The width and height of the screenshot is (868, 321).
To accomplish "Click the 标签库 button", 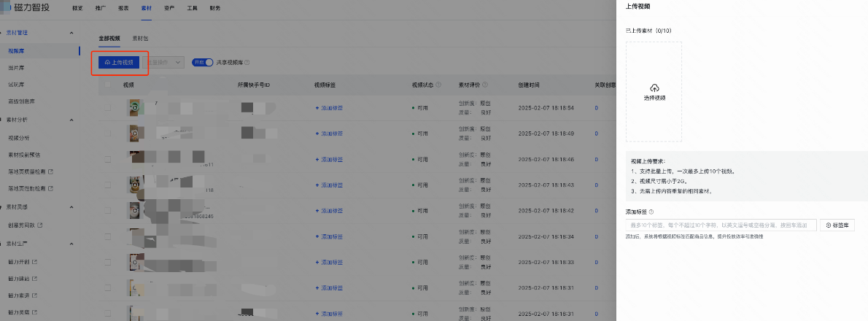I will point(837,225).
